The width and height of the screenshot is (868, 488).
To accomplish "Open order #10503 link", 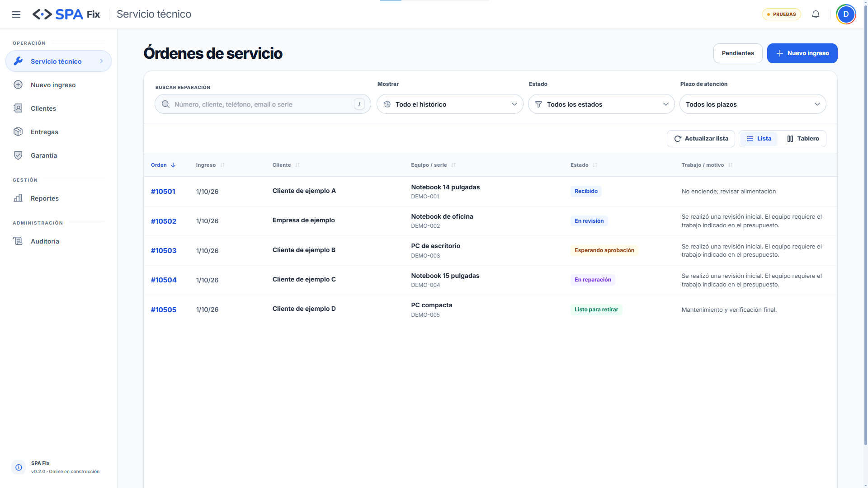I will coord(164,251).
